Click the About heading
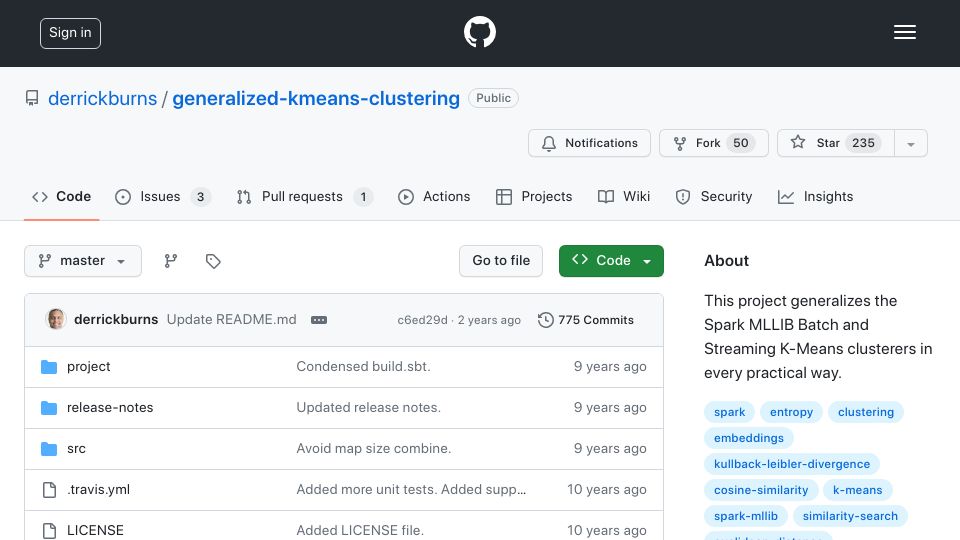960x540 pixels. click(726, 261)
